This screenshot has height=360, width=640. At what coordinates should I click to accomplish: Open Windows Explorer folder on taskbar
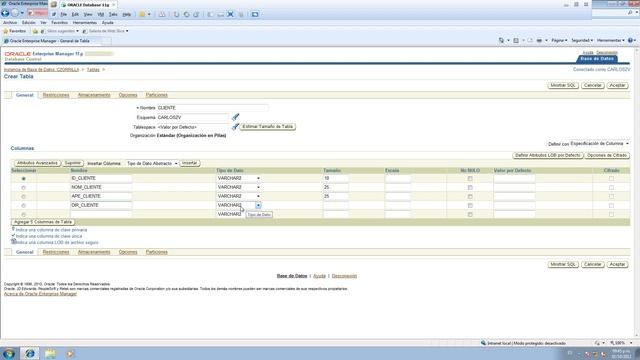click(x=50, y=353)
